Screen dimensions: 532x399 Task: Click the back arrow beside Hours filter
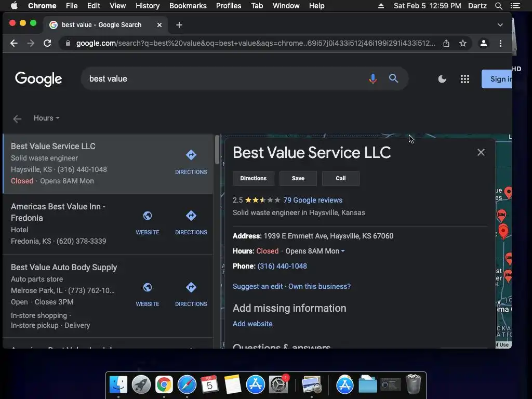(17, 119)
